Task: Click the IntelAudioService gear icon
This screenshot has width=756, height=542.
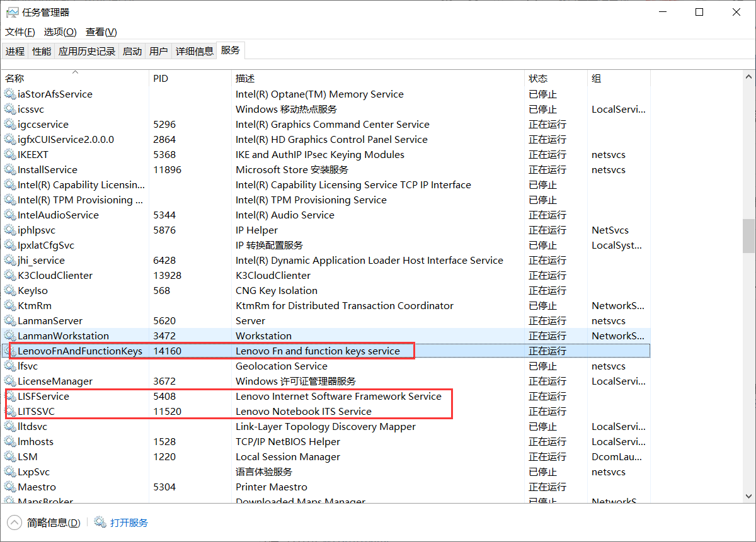Action: [10, 215]
